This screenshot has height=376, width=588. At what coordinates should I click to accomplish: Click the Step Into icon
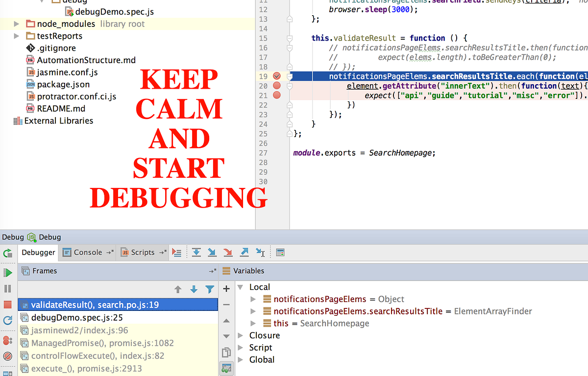(x=212, y=253)
